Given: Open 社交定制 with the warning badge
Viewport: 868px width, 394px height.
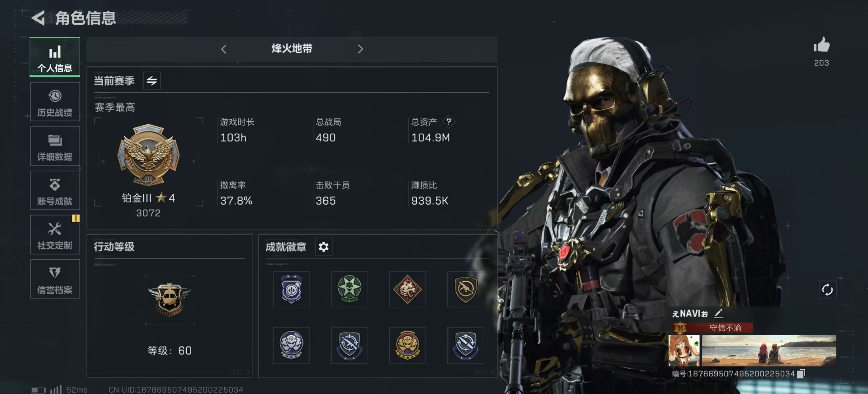Looking at the screenshot, I should coord(55,235).
